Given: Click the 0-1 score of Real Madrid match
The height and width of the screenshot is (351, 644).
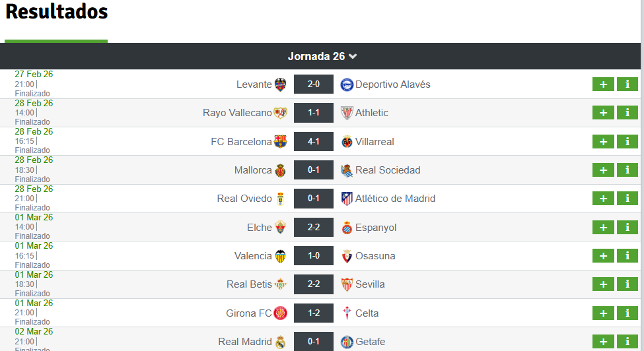Looking at the screenshot, I should [314, 342].
